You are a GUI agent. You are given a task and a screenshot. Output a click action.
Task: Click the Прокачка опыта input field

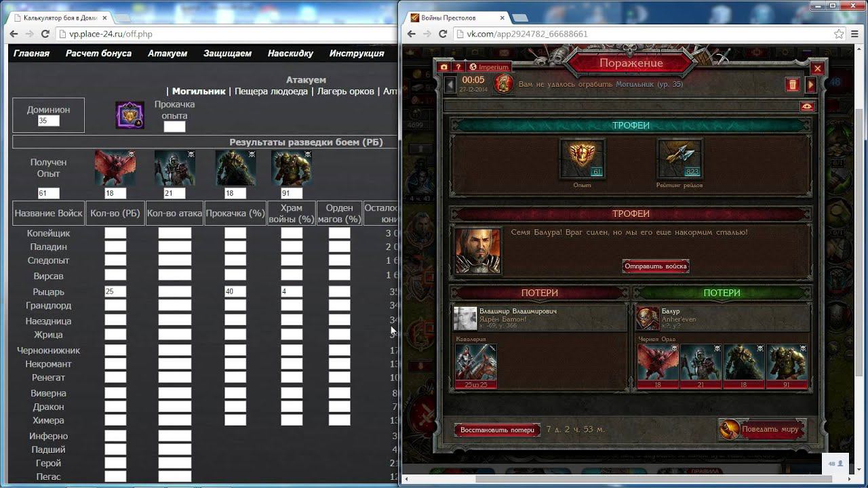click(x=174, y=127)
